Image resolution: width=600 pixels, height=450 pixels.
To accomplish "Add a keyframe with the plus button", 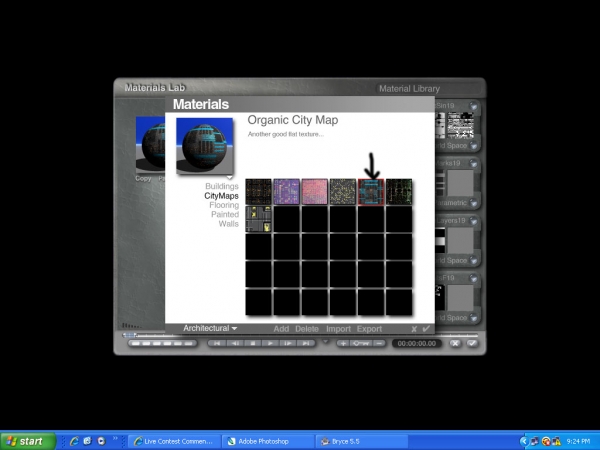I will (x=343, y=343).
